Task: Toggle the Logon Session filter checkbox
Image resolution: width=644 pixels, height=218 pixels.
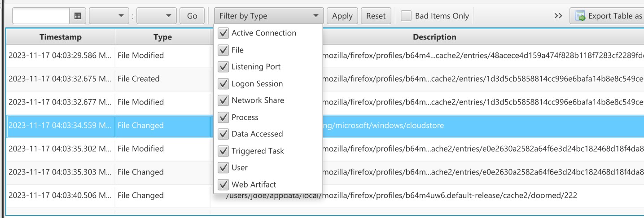Action: tap(223, 83)
